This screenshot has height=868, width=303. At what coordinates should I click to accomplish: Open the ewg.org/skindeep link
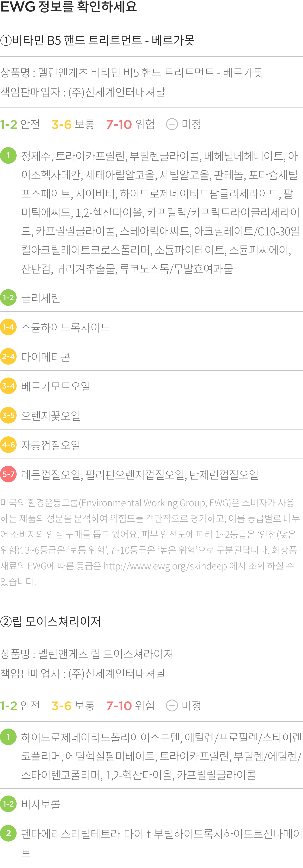coord(165,566)
